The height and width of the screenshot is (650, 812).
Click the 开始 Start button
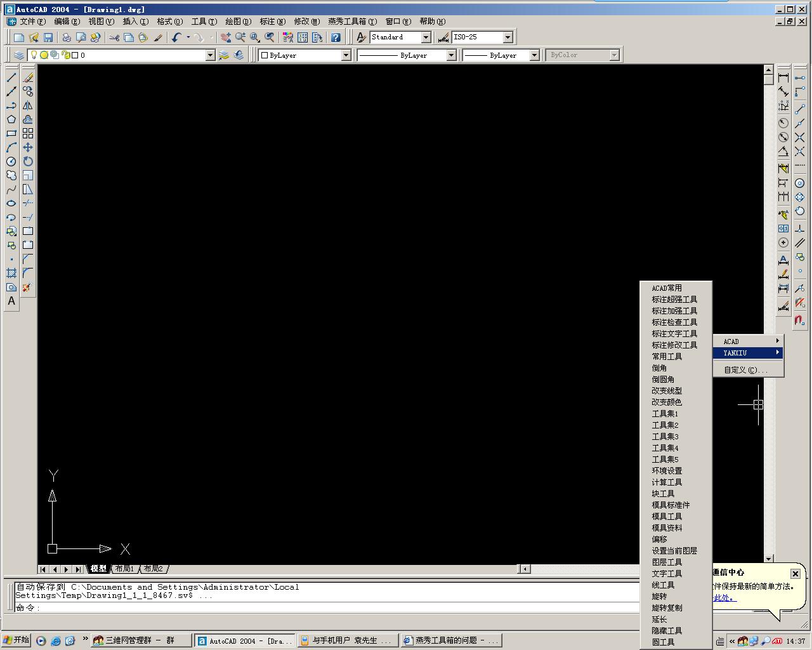[x=16, y=640]
